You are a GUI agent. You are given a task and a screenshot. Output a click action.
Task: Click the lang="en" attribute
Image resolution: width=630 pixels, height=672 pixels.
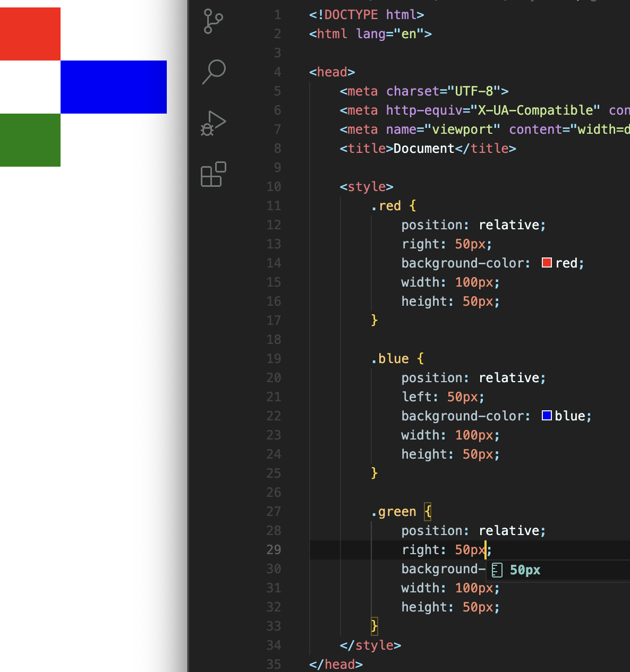point(390,34)
